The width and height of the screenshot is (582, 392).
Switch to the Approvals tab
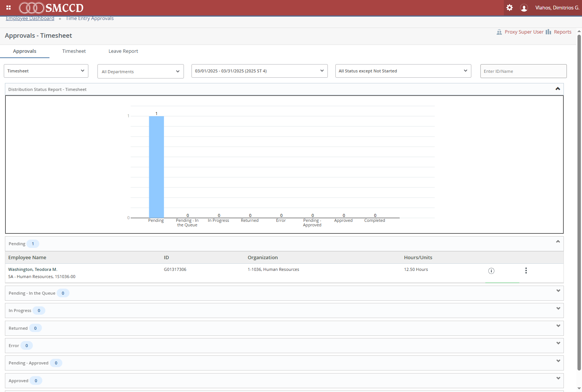tap(25, 51)
